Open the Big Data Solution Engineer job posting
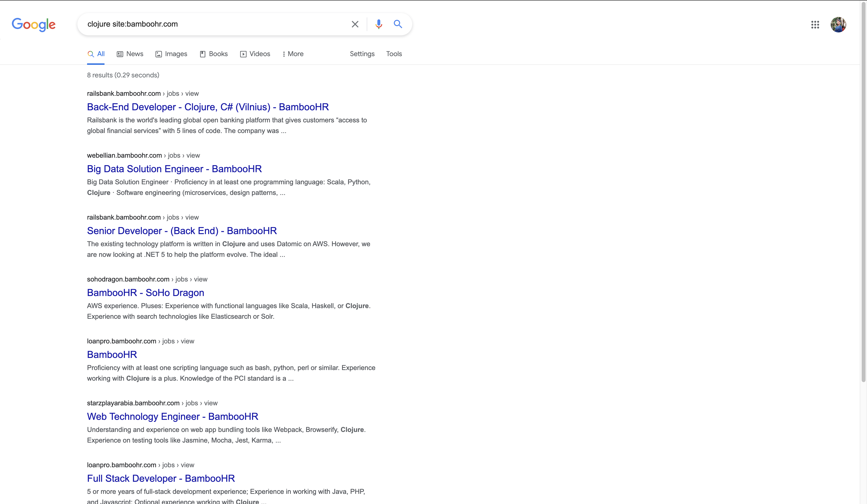The image size is (867, 504). (x=174, y=169)
